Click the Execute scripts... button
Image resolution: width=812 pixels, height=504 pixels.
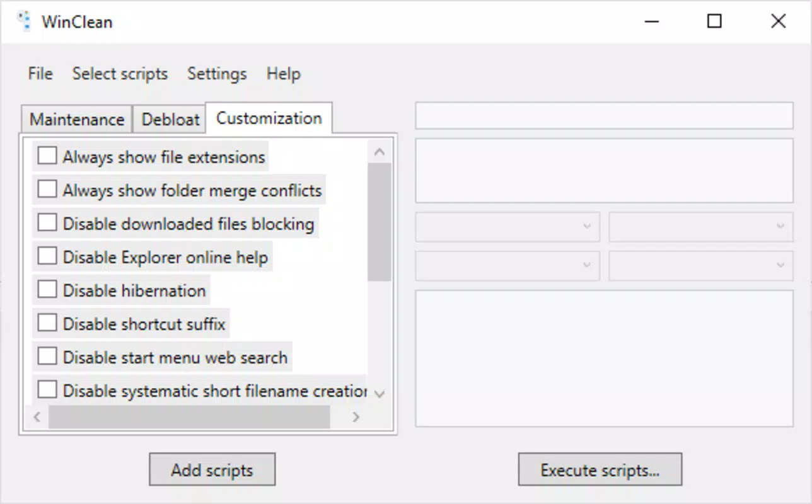pos(600,470)
